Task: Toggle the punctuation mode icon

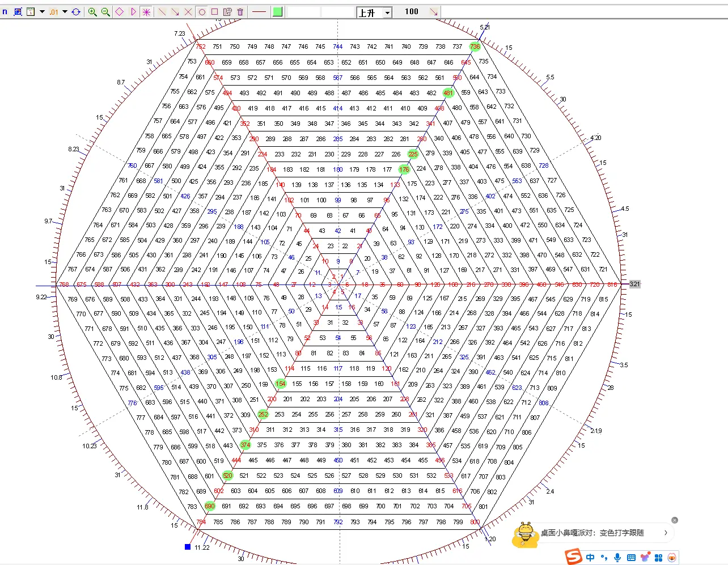Action: click(x=604, y=558)
